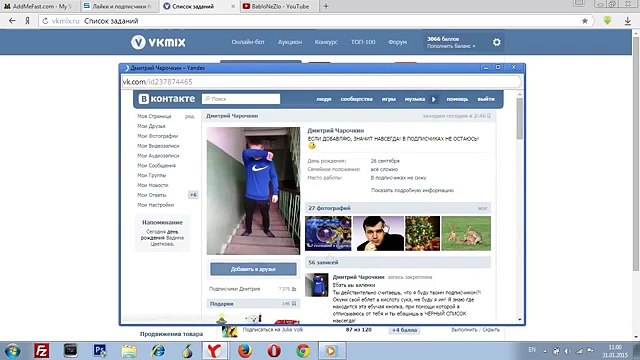Viewport: 640px width, 360px height.
Task: Bookmark the page with the star icon
Action: coord(584,21)
